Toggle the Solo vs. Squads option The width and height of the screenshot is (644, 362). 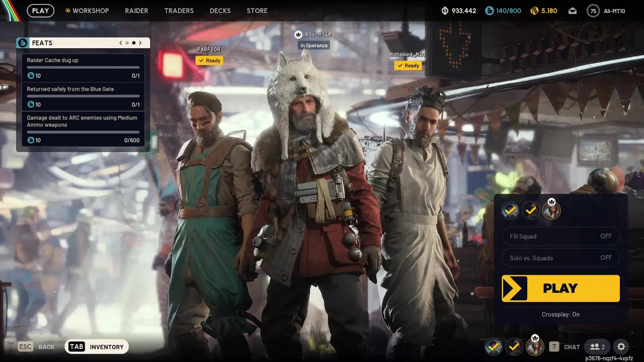point(560,258)
